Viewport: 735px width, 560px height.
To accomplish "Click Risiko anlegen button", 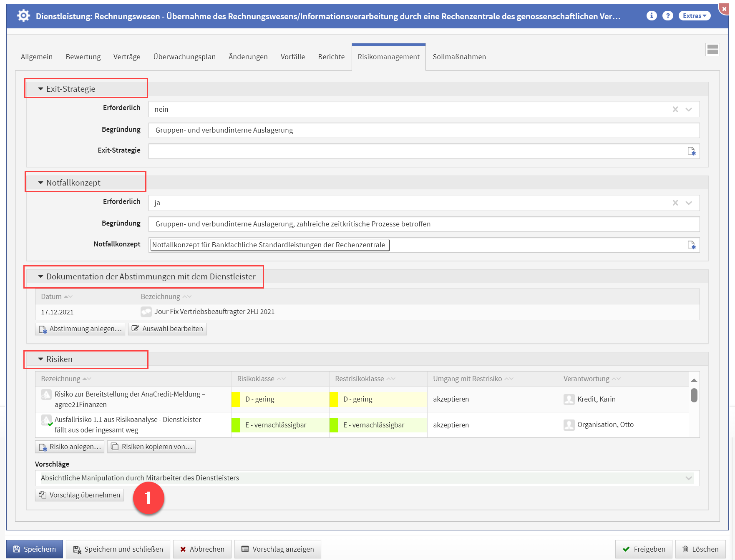I will tap(70, 447).
